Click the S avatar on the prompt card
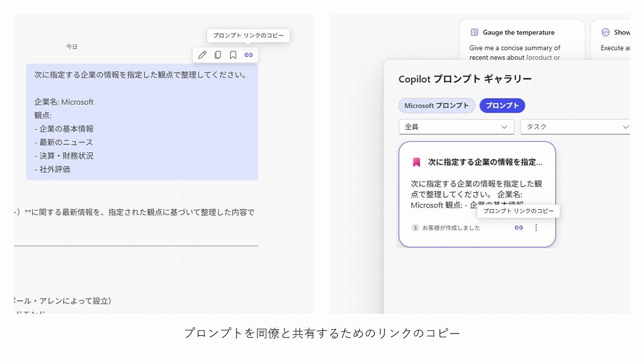The height and width of the screenshot is (362, 644). click(x=415, y=227)
